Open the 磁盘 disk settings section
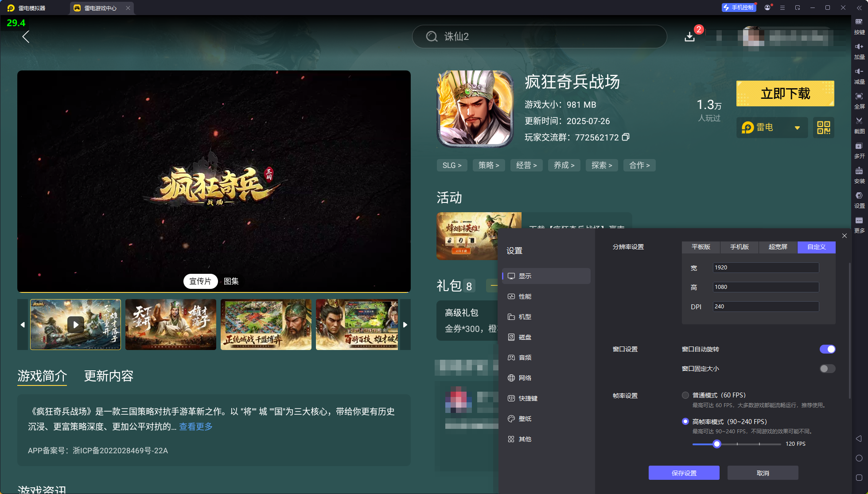Image resolution: width=868 pixels, height=494 pixels. point(546,337)
